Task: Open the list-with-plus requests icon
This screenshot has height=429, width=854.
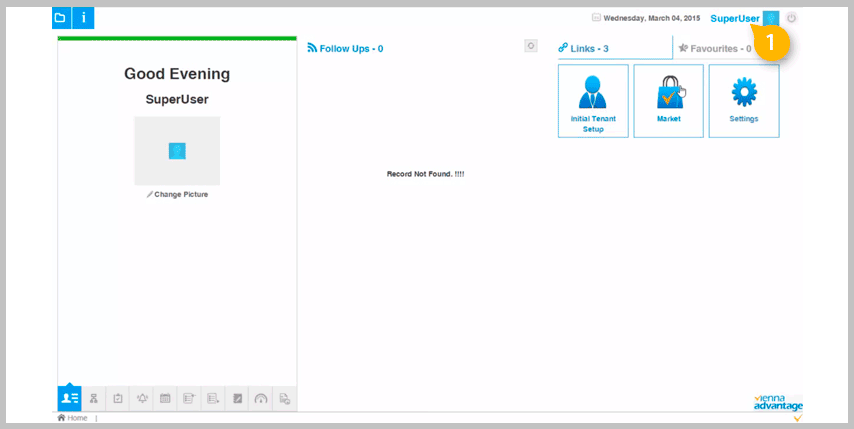Action: [189, 399]
